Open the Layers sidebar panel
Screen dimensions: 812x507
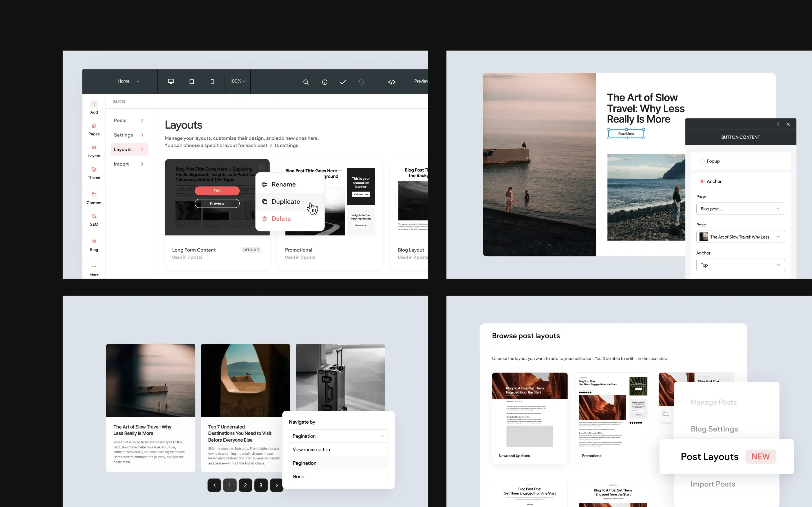coord(94,151)
